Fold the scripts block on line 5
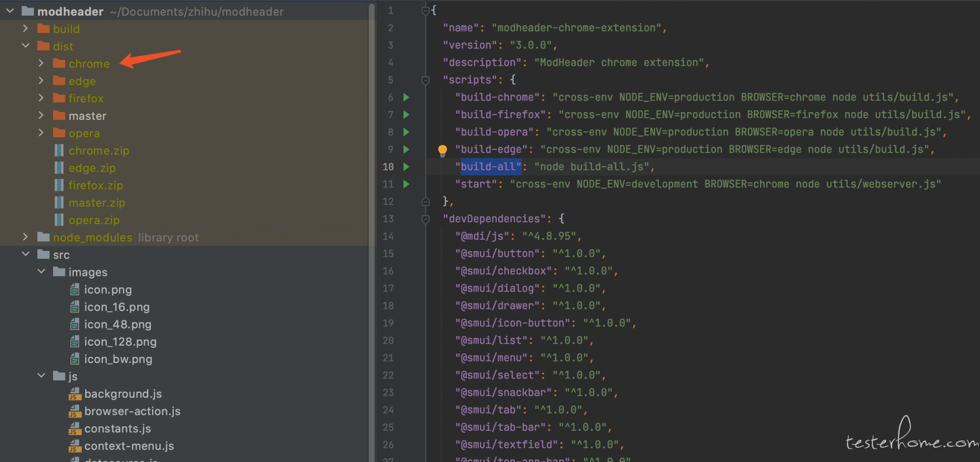Viewport: 980px width, 462px height. 425,80
